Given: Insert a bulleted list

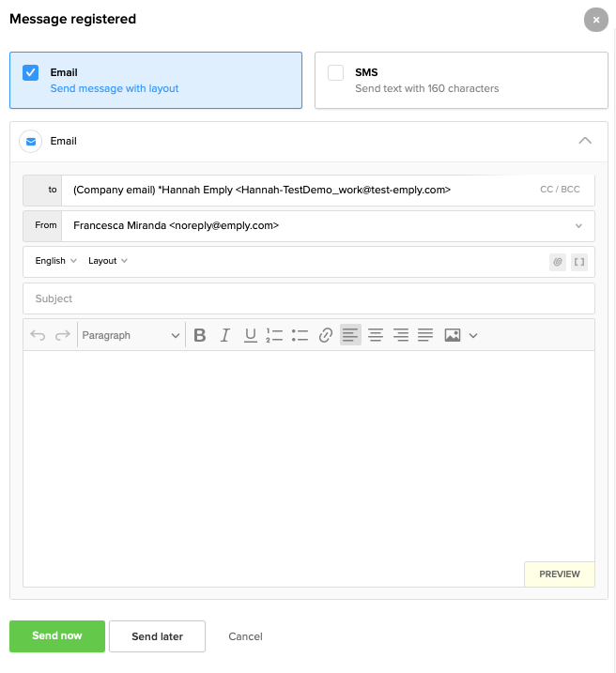Looking at the screenshot, I should tap(300, 335).
